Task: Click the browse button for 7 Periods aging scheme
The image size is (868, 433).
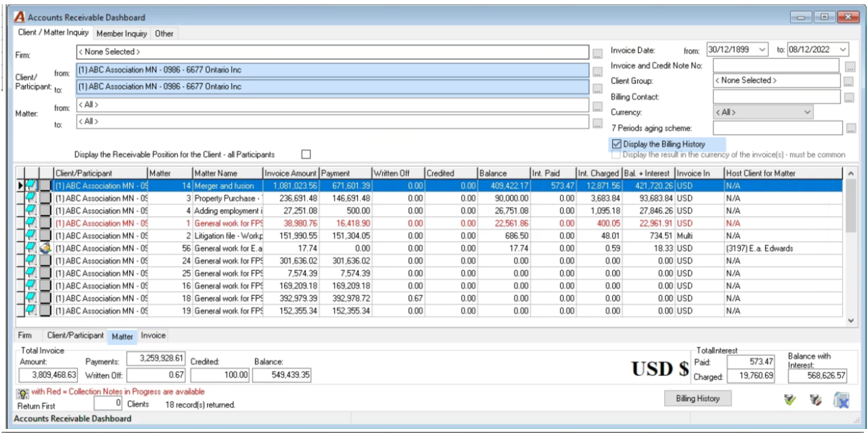Action: tap(851, 128)
